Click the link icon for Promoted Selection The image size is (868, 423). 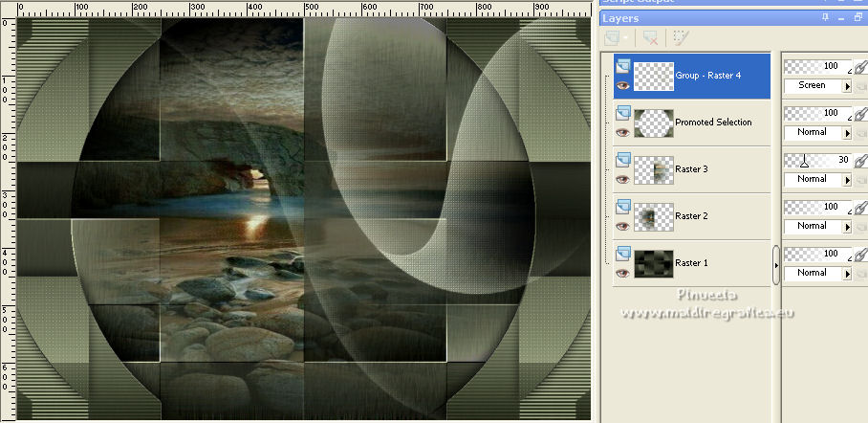click(x=859, y=114)
